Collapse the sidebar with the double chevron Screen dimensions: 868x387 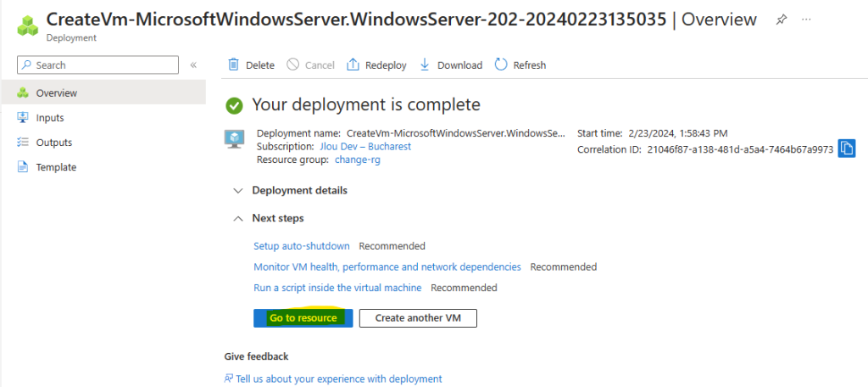tap(193, 64)
